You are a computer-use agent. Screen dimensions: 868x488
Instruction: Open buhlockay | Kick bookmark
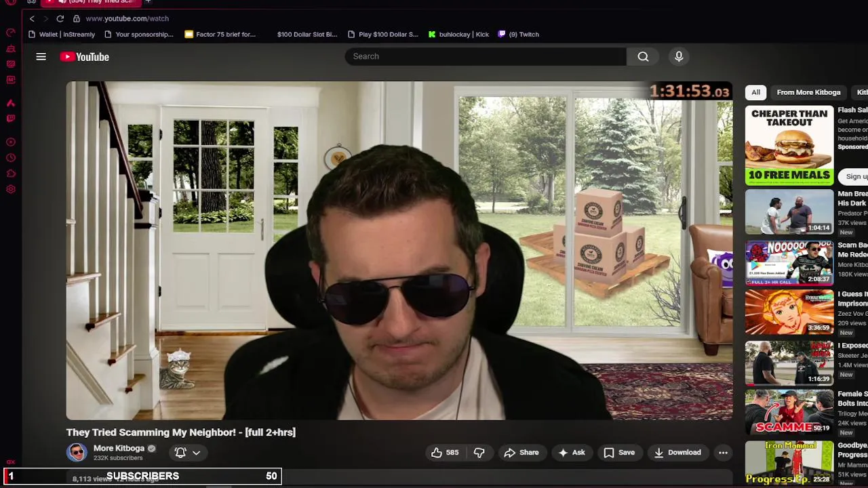pos(458,35)
